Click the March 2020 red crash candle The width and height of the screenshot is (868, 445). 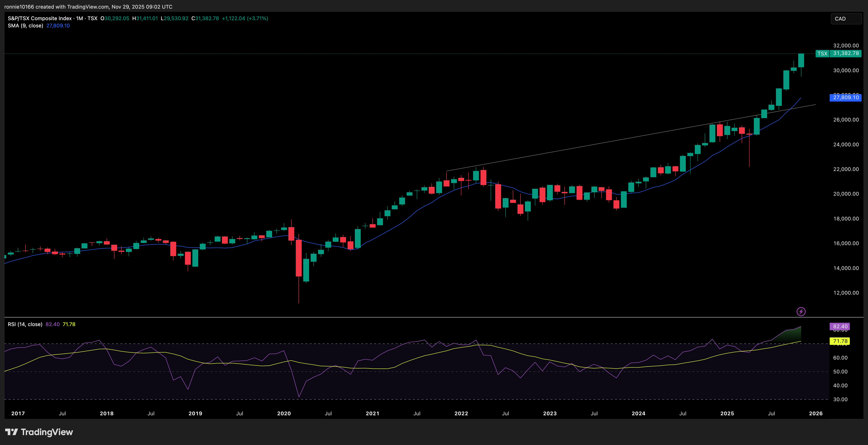(299, 258)
